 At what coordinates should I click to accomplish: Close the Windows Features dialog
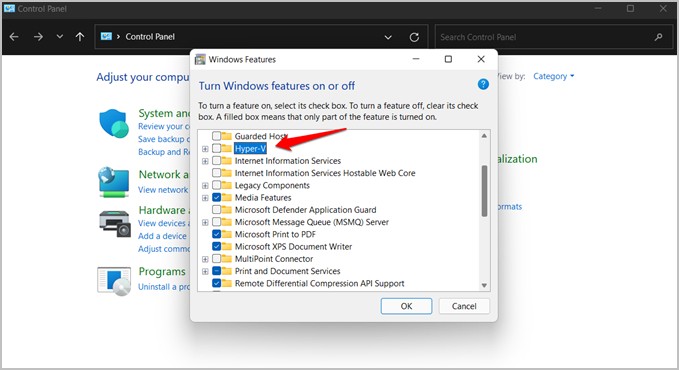(x=481, y=59)
